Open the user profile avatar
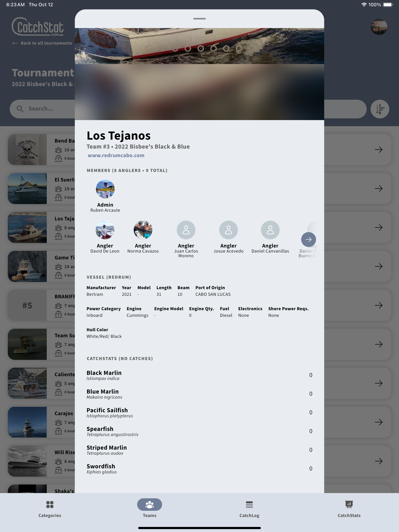The width and height of the screenshot is (399, 532). click(379, 27)
